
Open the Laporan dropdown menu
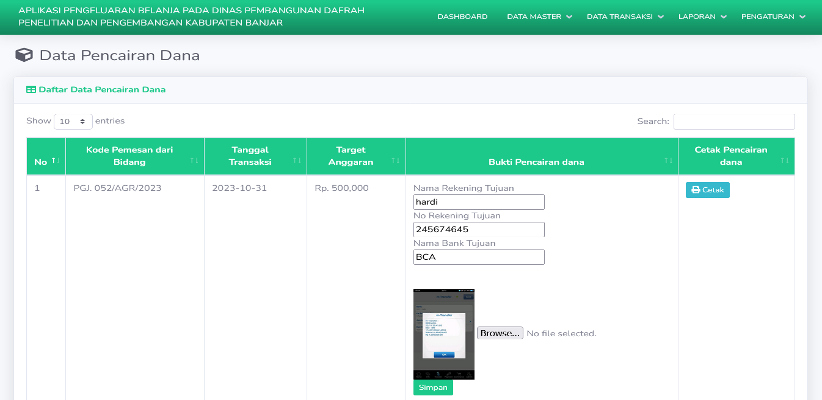[x=702, y=17]
